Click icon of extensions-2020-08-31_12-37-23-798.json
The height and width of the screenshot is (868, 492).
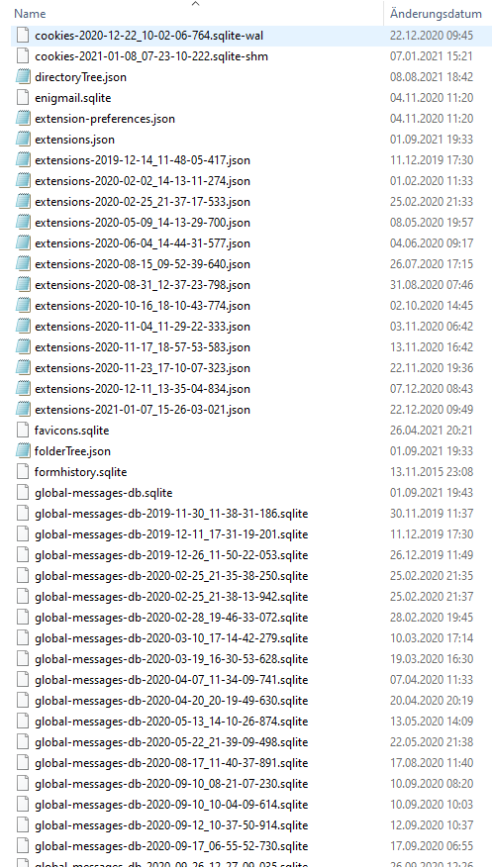pyautogui.click(x=22, y=285)
